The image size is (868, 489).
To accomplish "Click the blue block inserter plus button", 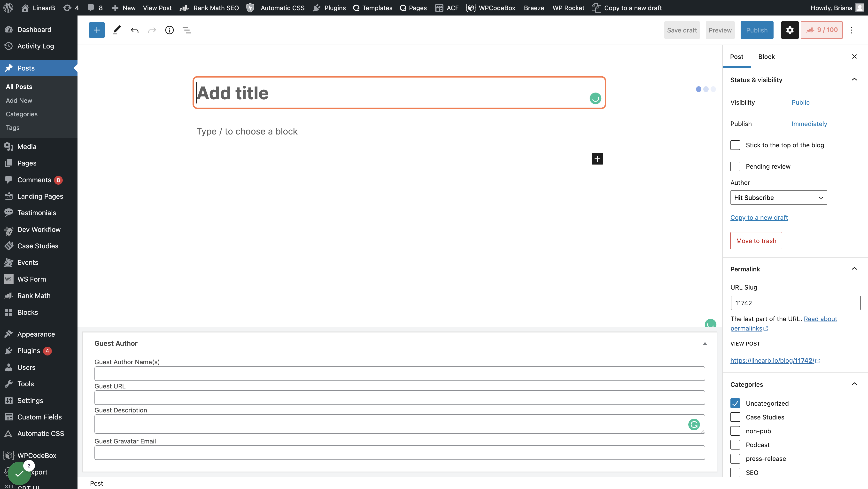I will coord(97,30).
